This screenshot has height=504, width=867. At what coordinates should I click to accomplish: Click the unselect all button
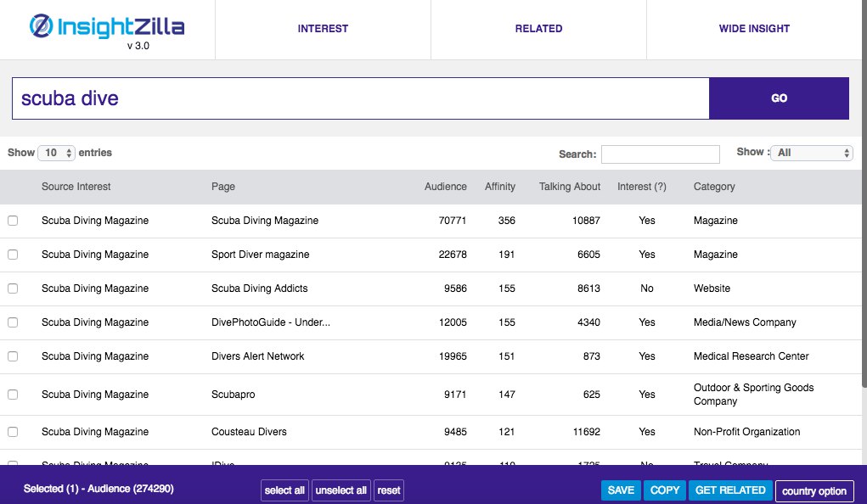[x=341, y=490]
